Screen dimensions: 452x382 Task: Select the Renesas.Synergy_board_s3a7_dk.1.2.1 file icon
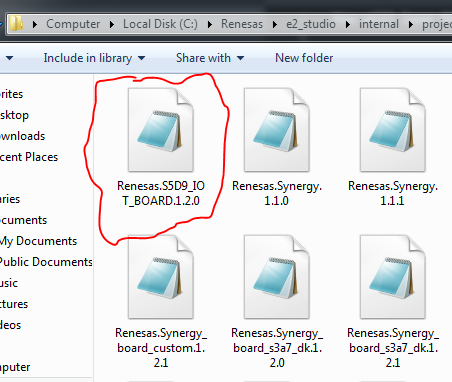click(393, 277)
